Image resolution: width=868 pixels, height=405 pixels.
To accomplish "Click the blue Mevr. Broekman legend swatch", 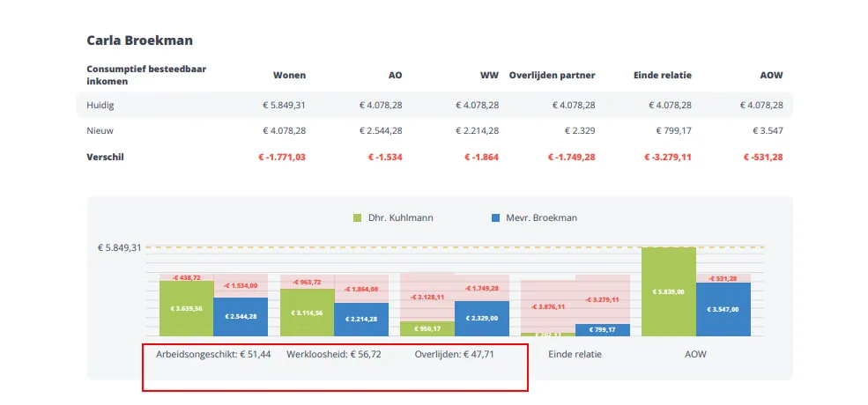I will 495,218.
